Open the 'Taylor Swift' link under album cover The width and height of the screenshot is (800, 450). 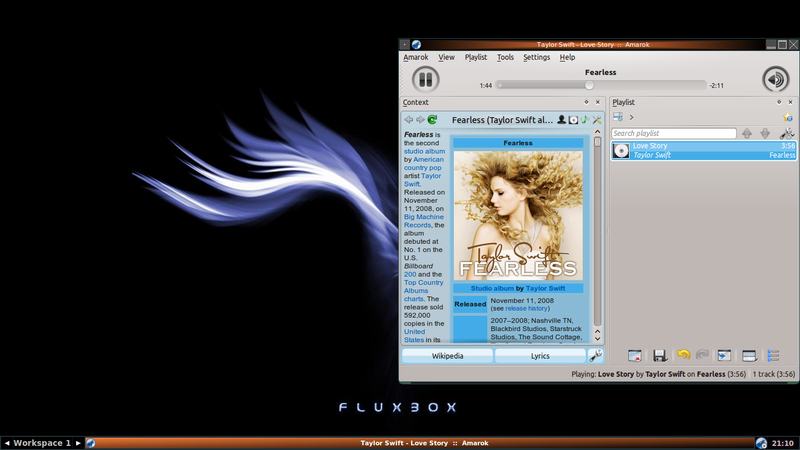tap(545, 288)
